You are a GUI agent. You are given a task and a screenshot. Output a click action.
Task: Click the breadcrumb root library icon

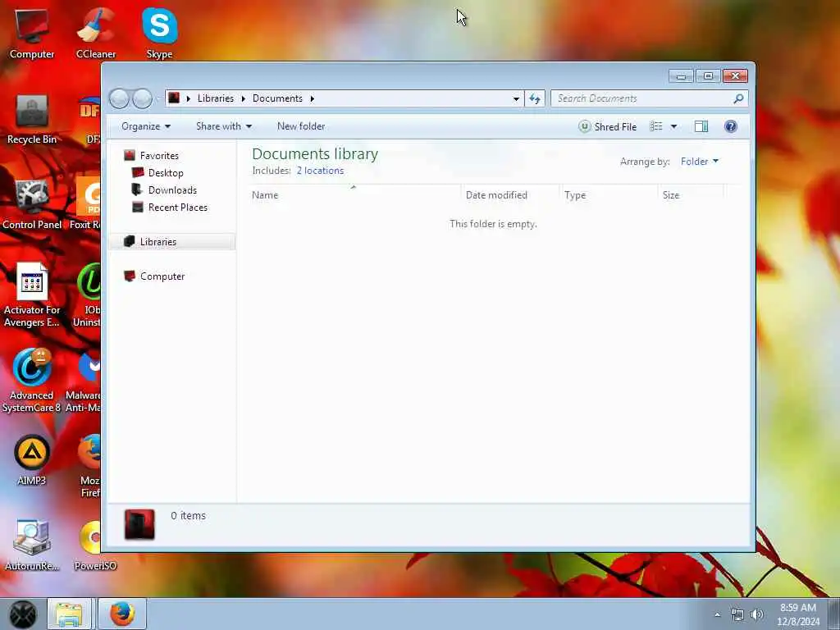(174, 98)
